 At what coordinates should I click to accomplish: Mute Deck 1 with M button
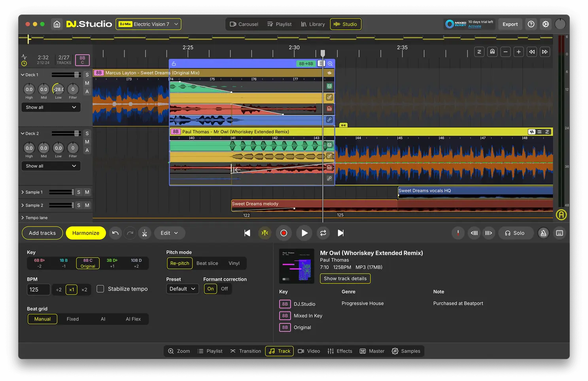(x=87, y=83)
